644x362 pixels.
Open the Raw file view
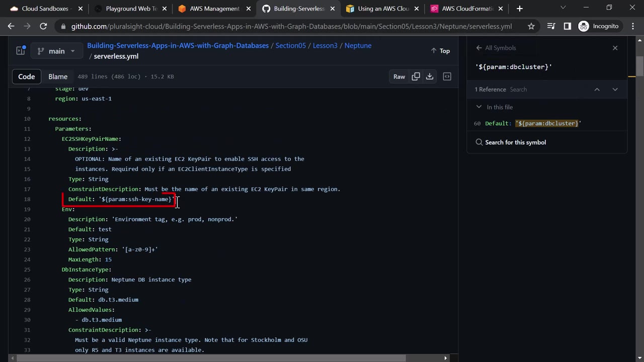point(399,76)
